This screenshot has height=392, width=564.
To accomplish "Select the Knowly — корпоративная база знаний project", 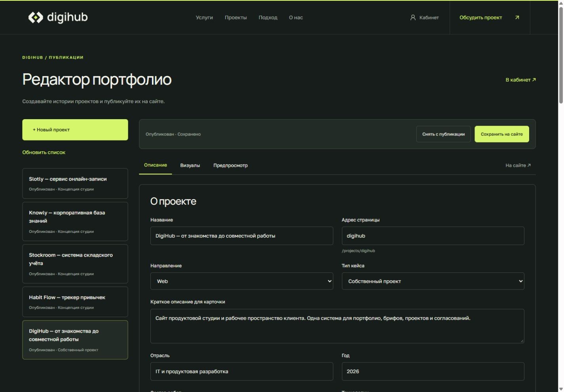I will click(x=75, y=221).
